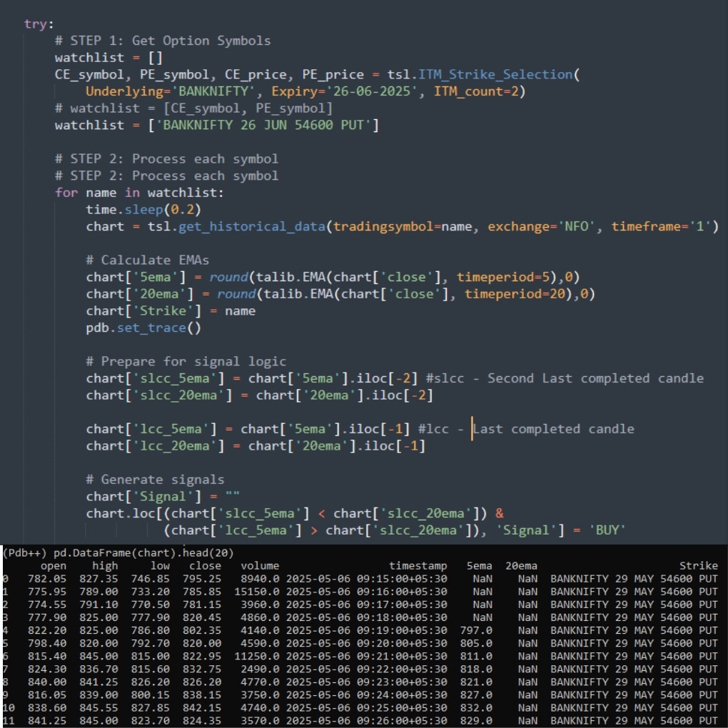Image resolution: width=728 pixels, height=728 pixels.
Task: Click the 'close' column header
Action: point(205,566)
